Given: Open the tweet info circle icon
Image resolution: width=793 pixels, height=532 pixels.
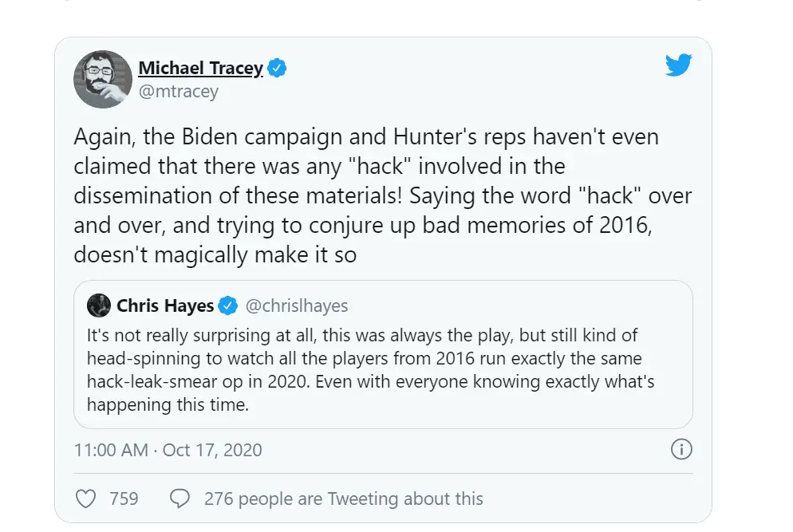Looking at the screenshot, I should [x=681, y=449].
